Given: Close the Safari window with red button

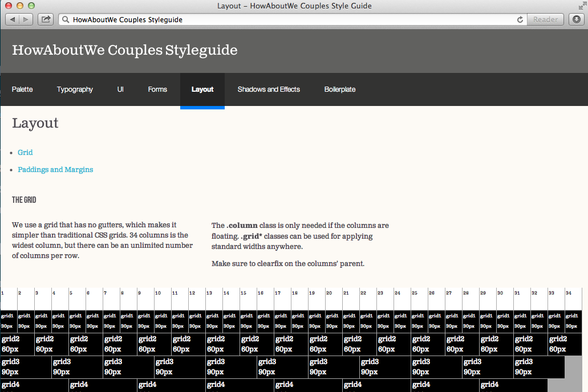Looking at the screenshot, I should pyautogui.click(x=8, y=6).
